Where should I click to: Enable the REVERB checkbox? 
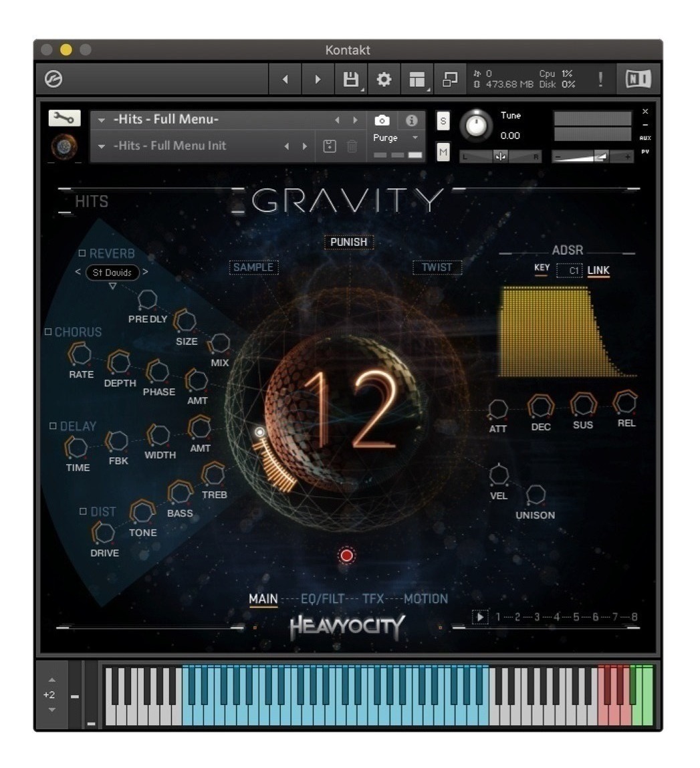coord(82,253)
